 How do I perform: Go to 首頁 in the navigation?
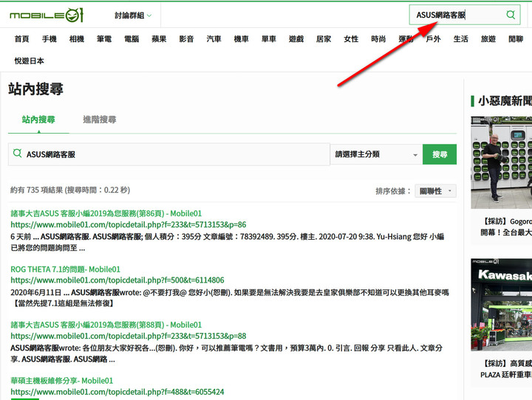click(x=21, y=39)
